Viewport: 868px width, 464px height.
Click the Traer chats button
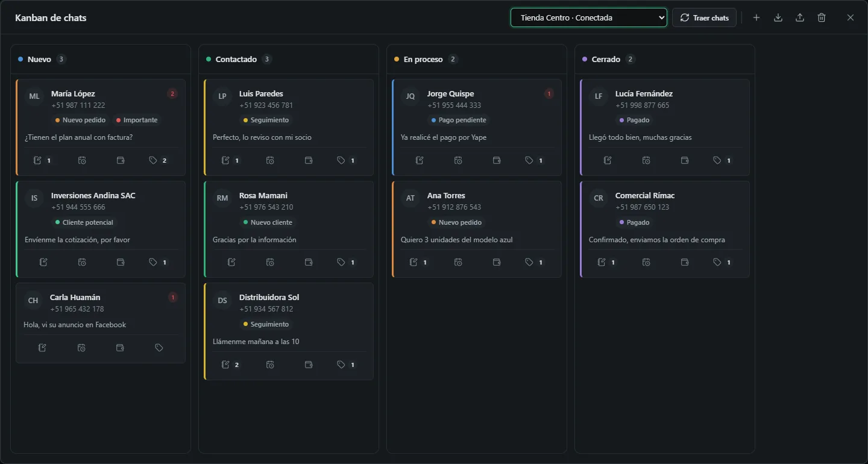click(x=704, y=17)
